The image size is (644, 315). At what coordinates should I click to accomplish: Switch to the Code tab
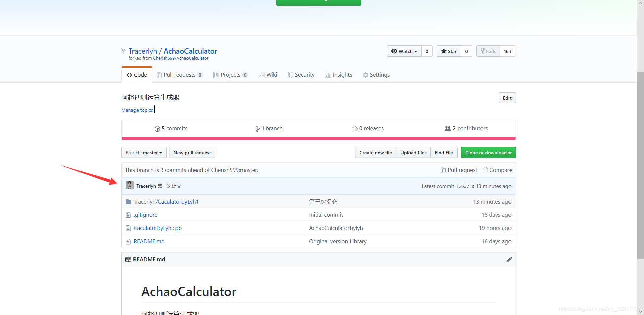click(x=137, y=75)
